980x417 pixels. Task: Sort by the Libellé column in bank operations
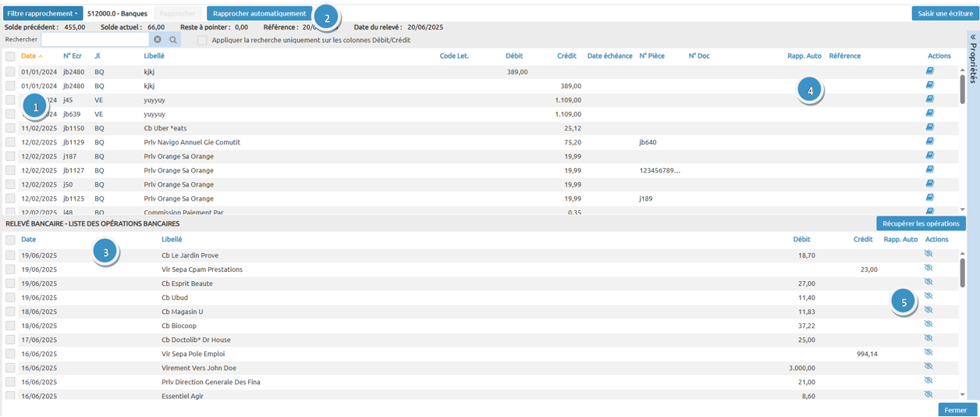pos(172,240)
